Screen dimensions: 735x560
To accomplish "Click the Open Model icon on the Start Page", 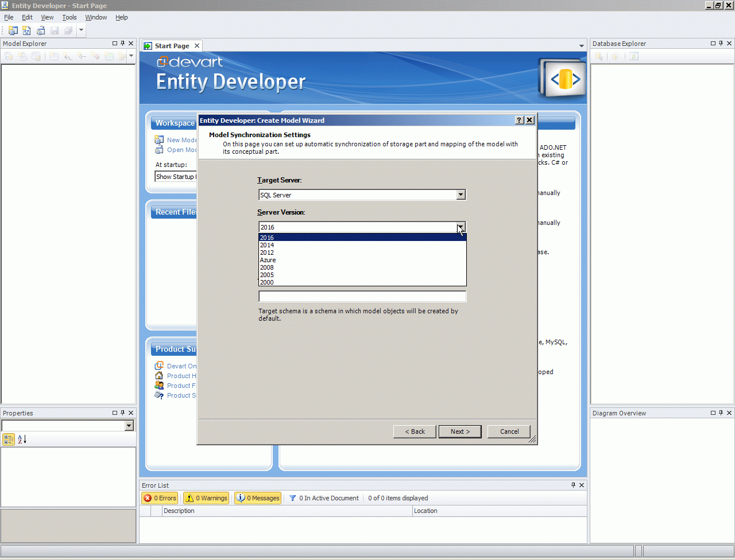I will pyautogui.click(x=159, y=150).
